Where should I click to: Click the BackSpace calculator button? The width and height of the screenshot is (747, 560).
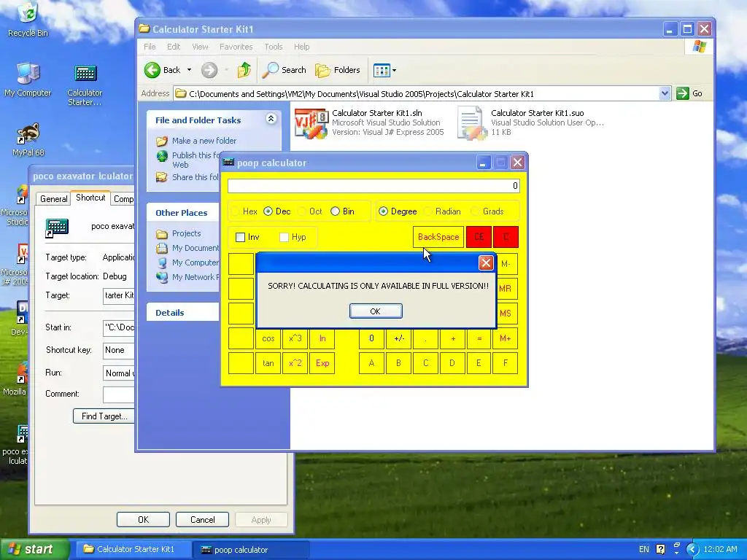click(438, 237)
